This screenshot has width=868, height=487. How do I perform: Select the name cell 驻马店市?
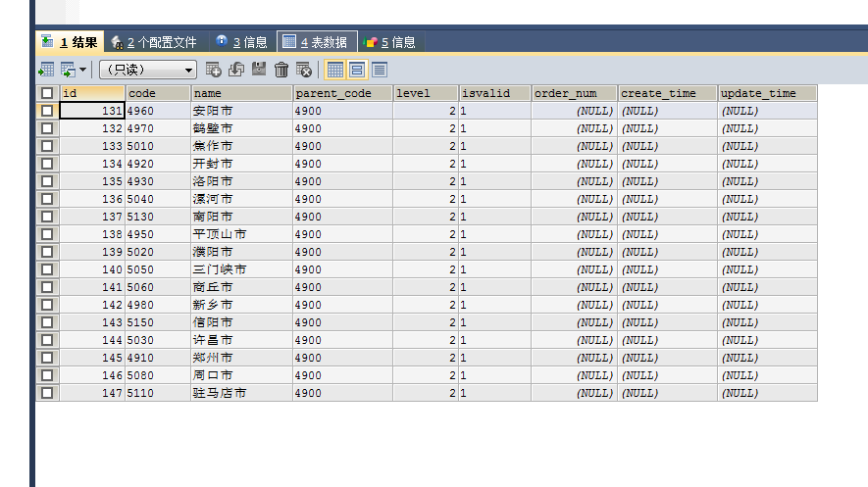tap(241, 393)
